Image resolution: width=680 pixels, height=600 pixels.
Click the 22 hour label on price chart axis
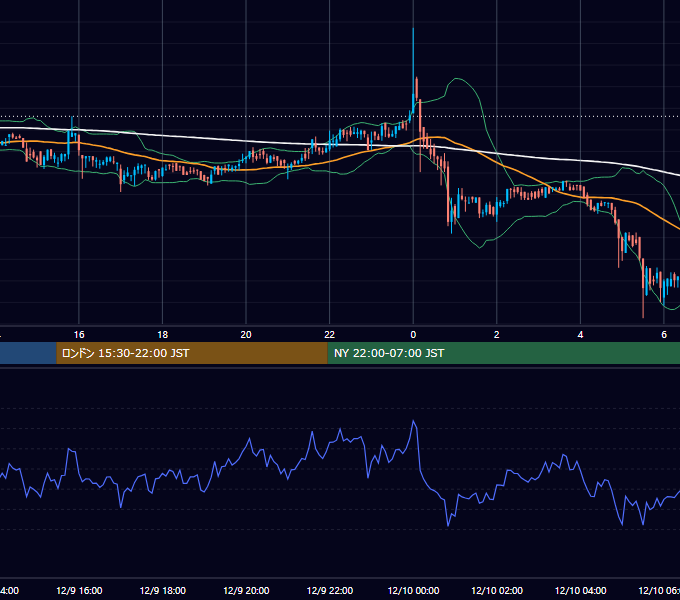(330, 335)
